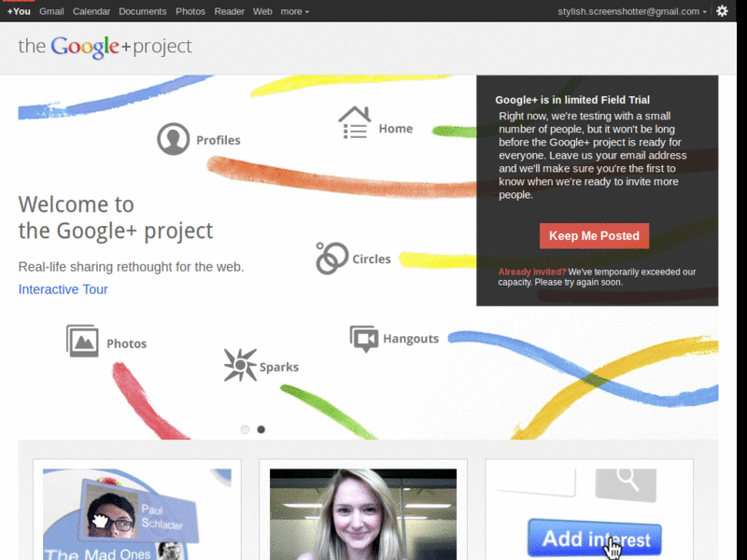Click the Home label
The height and width of the screenshot is (560, 747).
tap(395, 129)
